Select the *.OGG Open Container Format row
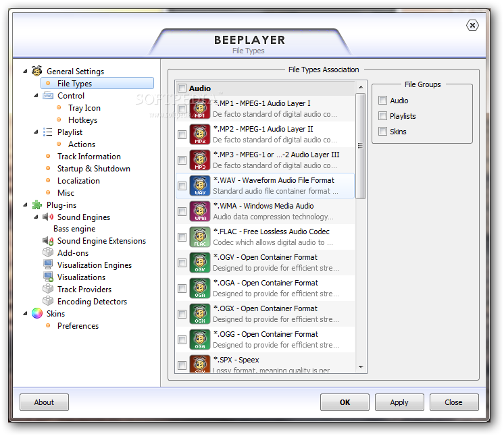This screenshot has width=504, height=436. point(266,339)
